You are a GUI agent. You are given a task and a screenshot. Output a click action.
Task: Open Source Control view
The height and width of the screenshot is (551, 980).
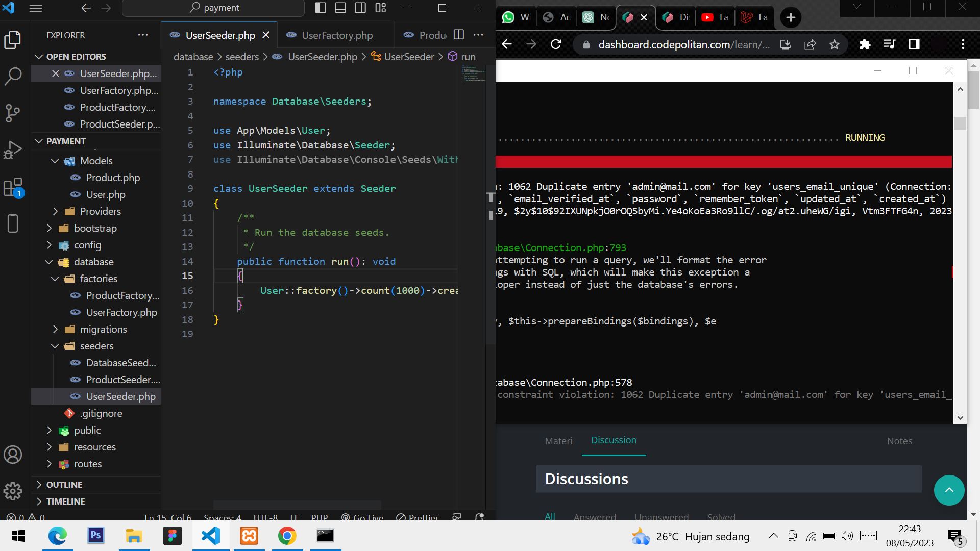13,113
